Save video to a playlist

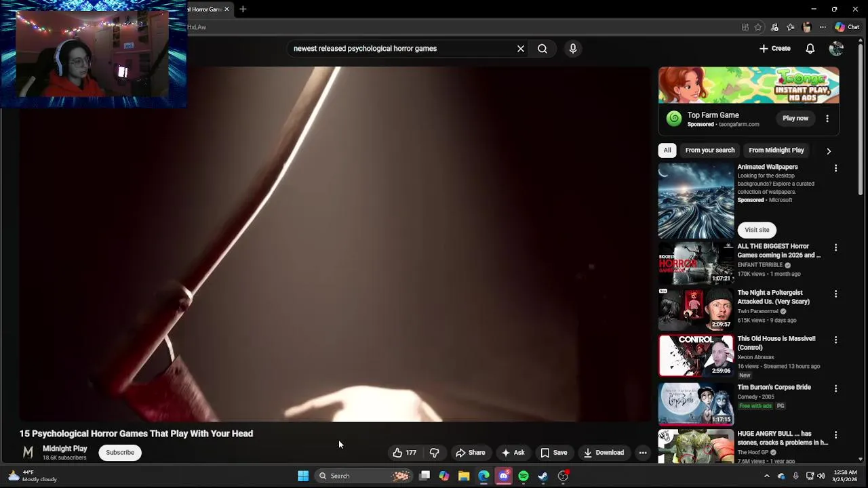pyautogui.click(x=553, y=453)
